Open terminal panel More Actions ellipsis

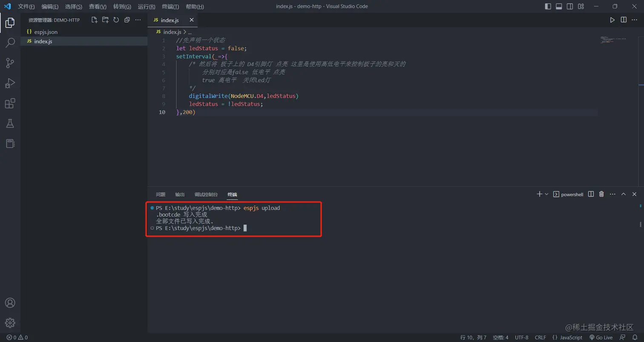click(612, 194)
